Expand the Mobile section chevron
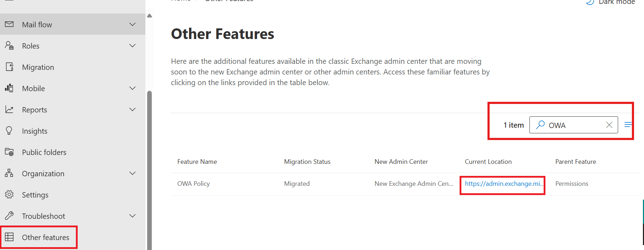This screenshot has width=644, height=250. coord(133,88)
